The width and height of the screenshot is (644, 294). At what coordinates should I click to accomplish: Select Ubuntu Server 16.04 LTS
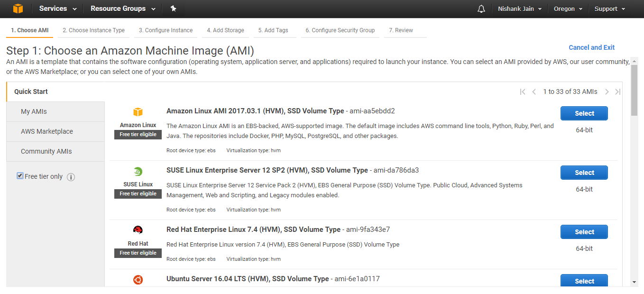coord(584,281)
